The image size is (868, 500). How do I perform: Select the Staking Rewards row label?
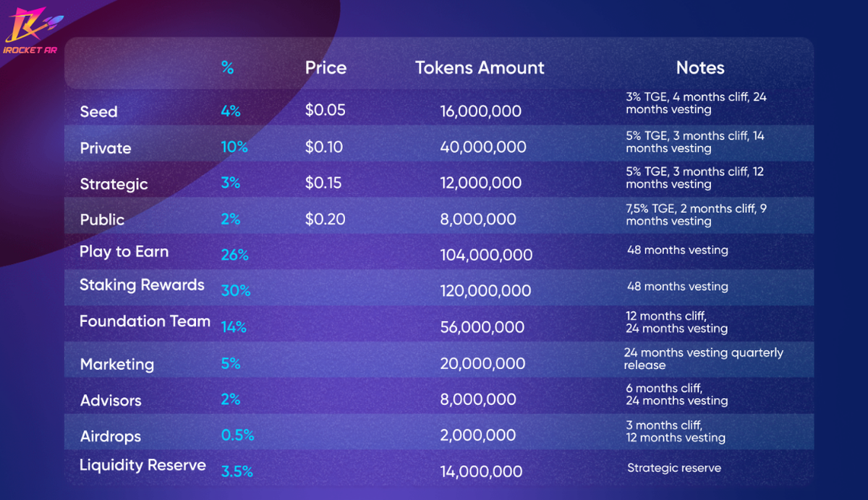(142, 285)
